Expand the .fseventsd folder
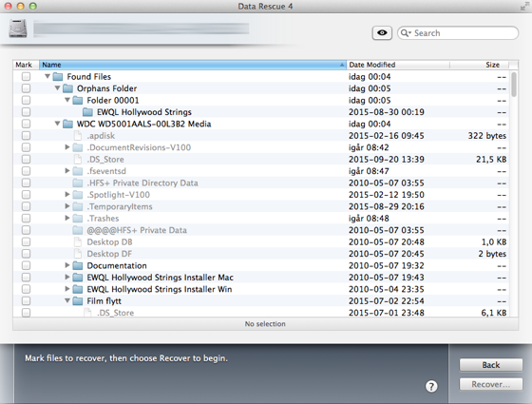This screenshot has width=532, height=404. [67, 170]
